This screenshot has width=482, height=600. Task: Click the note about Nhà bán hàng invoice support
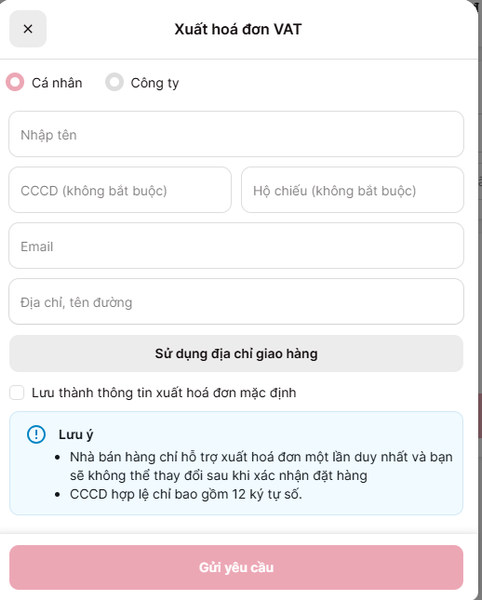[261, 466]
